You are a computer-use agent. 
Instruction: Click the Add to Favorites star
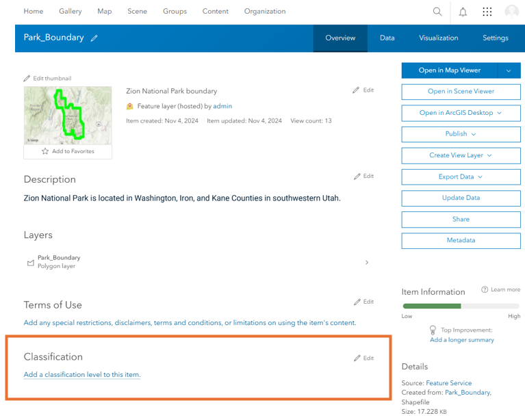[x=45, y=151]
